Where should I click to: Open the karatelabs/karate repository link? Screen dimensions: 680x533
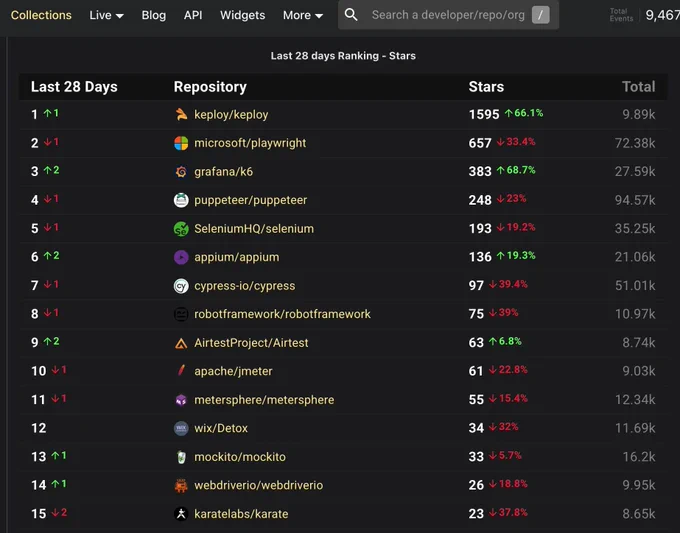(241, 514)
